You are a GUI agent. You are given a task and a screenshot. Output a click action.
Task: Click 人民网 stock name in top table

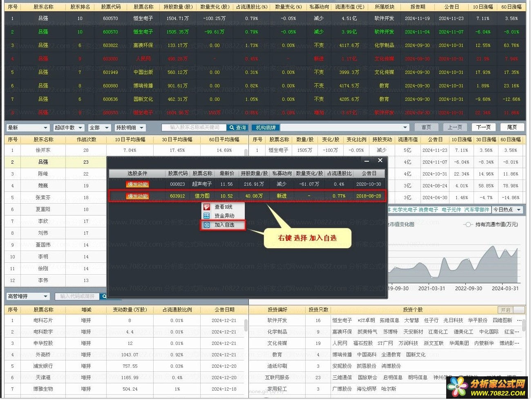click(143, 59)
